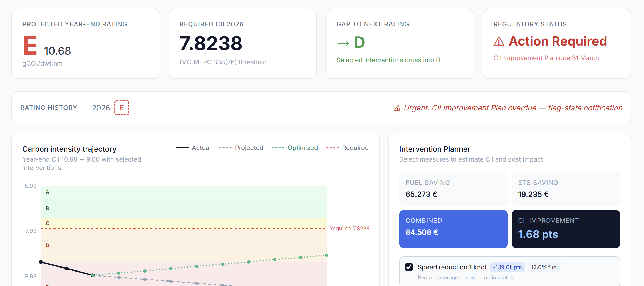This screenshot has width=644, height=286.
Task: Click the -1.19 CII pts badge
Action: coord(507,267)
